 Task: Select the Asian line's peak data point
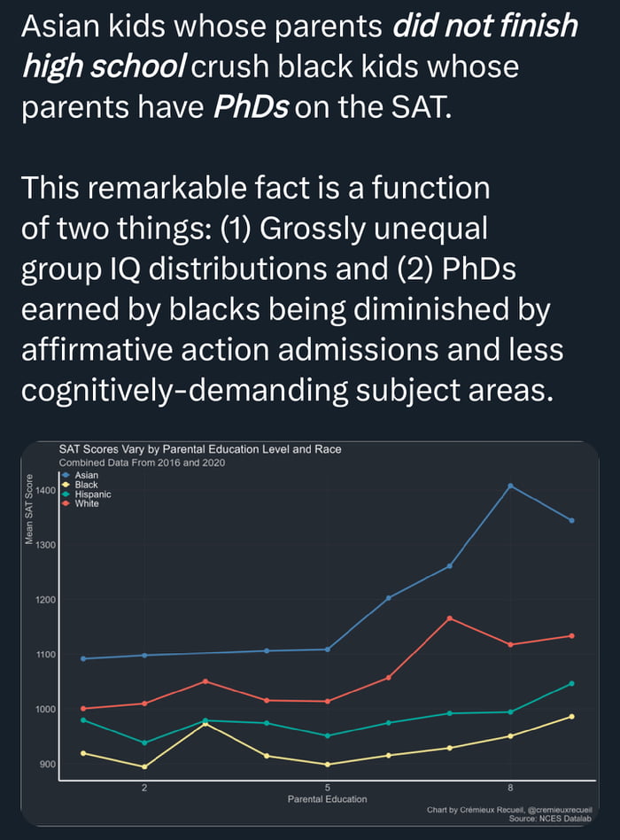click(x=510, y=486)
